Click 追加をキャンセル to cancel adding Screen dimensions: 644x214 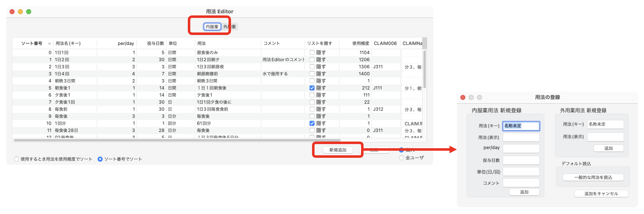point(601,194)
